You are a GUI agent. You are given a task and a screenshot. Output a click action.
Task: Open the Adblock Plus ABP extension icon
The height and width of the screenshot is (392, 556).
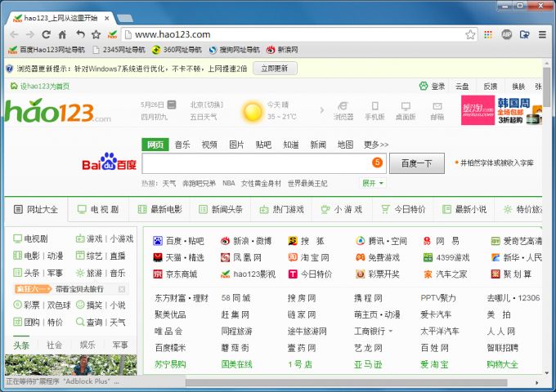[507, 34]
